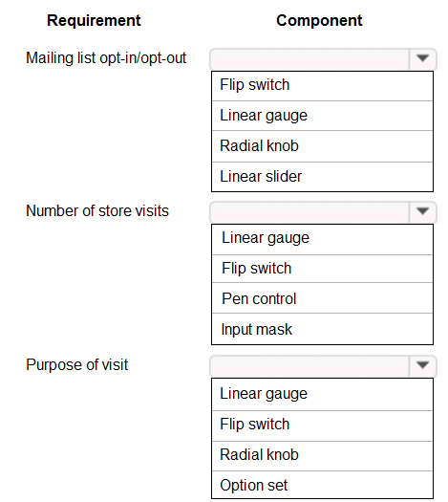Image resolution: width=448 pixels, height=502 pixels.
Task: Click the Requirement column header
Action: (x=94, y=20)
